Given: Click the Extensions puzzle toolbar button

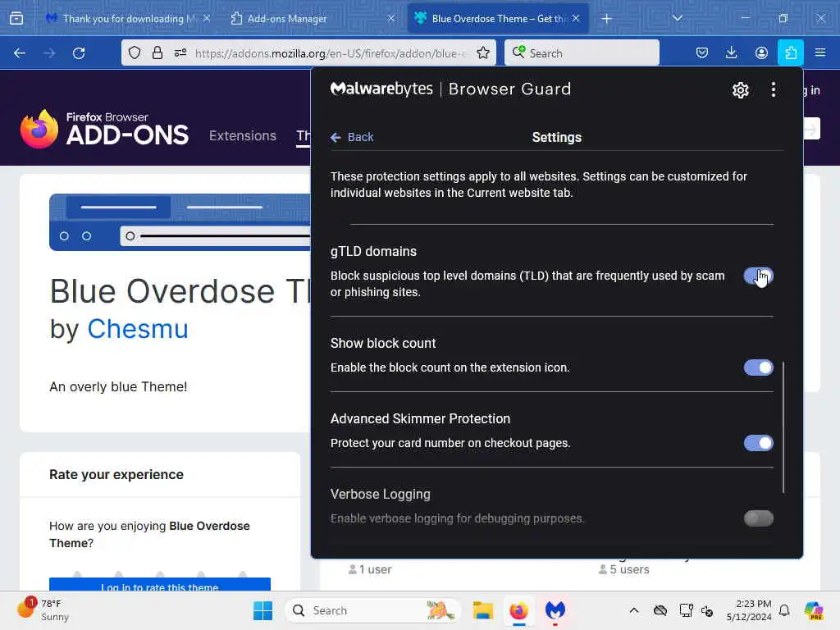Looking at the screenshot, I should click(x=791, y=52).
